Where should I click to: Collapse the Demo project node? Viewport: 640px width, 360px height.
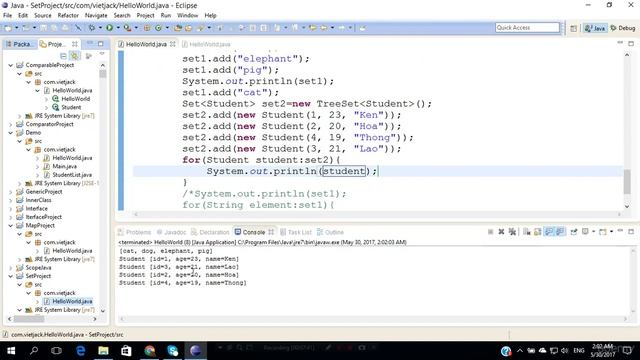coord(11,133)
